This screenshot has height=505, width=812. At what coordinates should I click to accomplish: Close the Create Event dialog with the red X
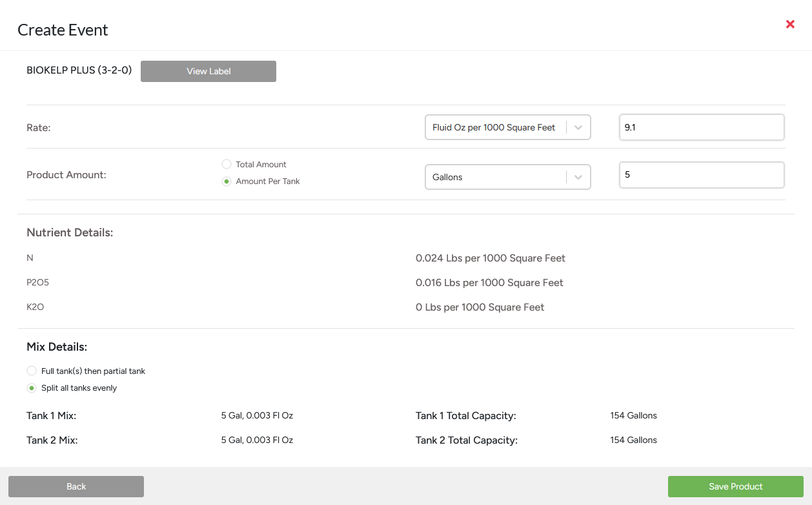click(x=790, y=25)
